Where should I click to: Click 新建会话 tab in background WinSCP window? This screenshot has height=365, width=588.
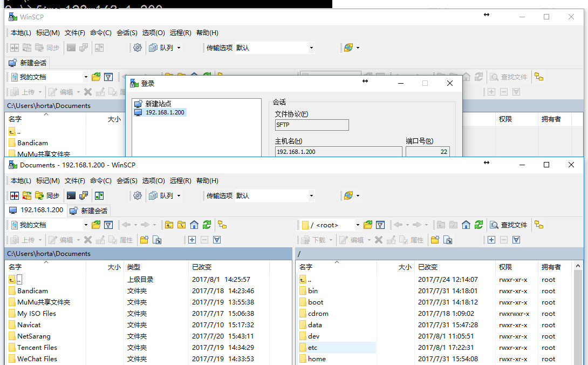pos(28,63)
